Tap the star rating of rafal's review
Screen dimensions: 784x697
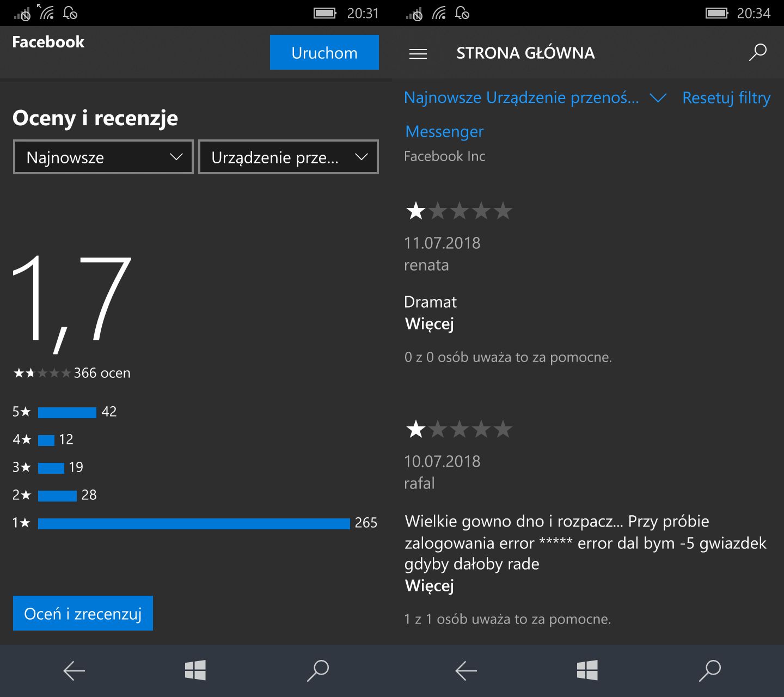[x=459, y=429]
